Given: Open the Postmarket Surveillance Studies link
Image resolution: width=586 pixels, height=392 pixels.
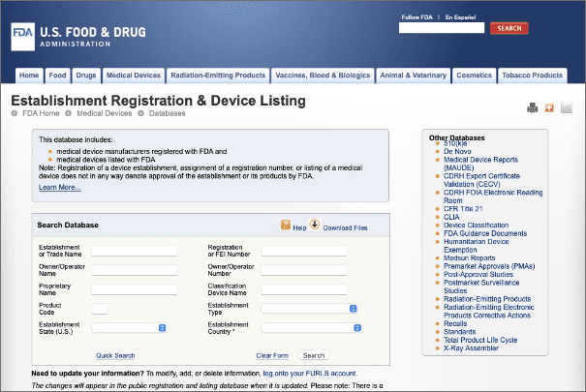Looking at the screenshot, I should coord(481,286).
